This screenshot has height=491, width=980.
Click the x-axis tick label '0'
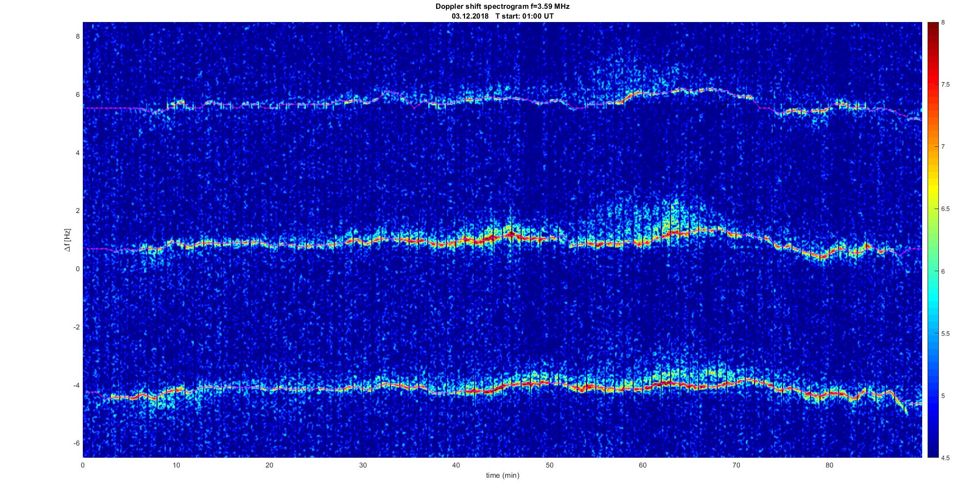(x=83, y=465)
